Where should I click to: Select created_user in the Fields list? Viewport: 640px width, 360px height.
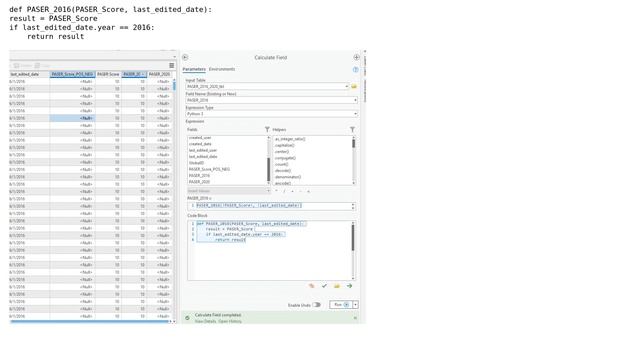(x=200, y=138)
